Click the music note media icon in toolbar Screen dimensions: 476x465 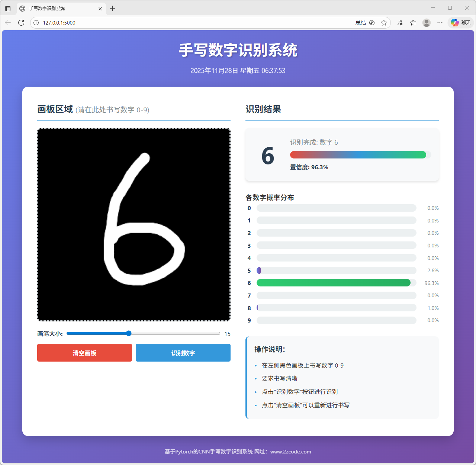(x=400, y=23)
